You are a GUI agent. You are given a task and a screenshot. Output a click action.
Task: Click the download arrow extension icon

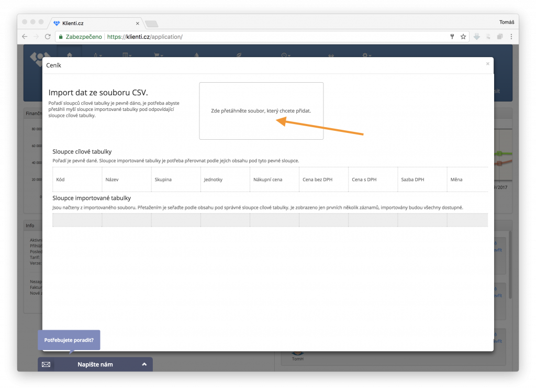[476, 37]
